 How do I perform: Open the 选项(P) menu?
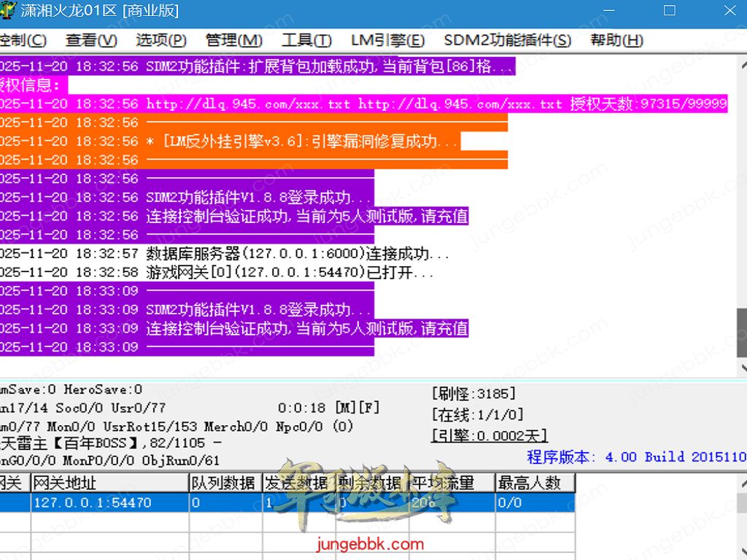(x=161, y=41)
